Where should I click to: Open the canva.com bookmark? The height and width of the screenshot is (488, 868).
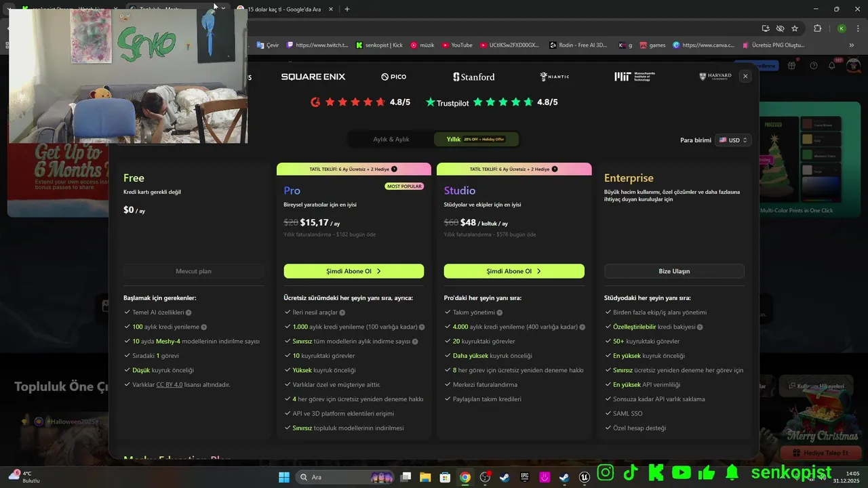[704, 45]
